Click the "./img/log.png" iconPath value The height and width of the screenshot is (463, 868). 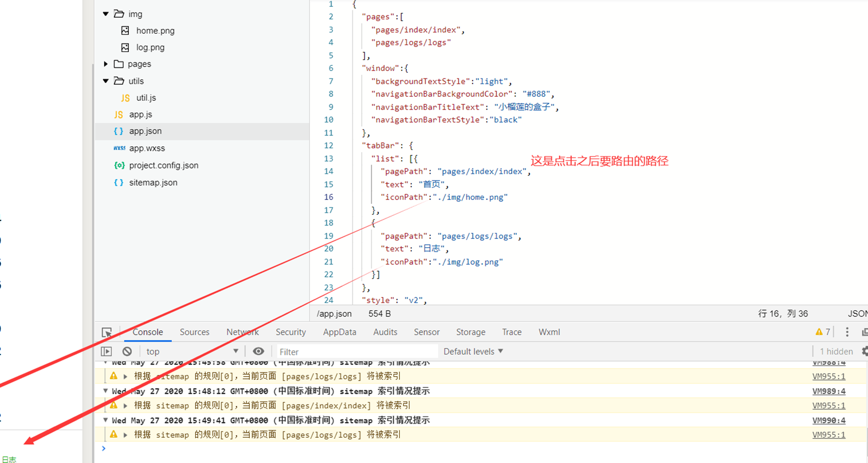[x=468, y=262]
